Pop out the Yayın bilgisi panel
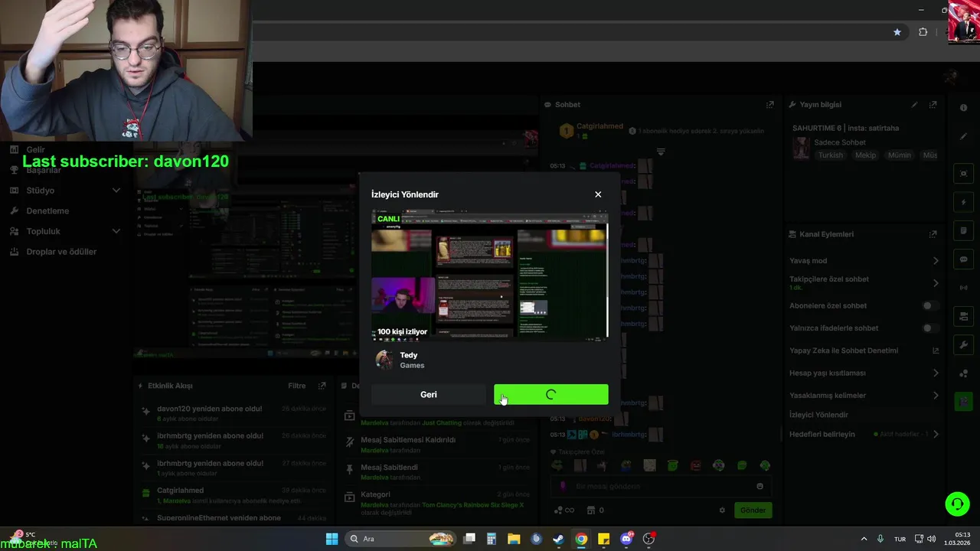The width and height of the screenshot is (980, 551). point(933,105)
